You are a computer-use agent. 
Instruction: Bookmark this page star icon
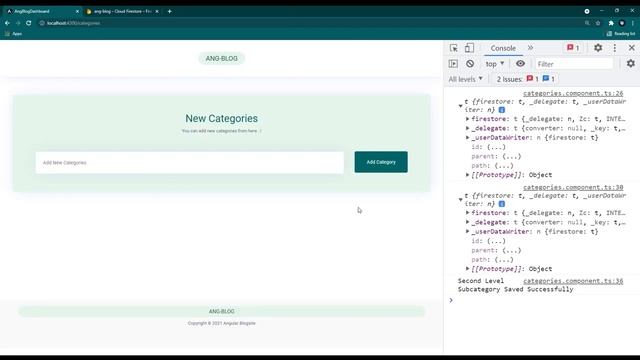pyautogui.click(x=598, y=23)
